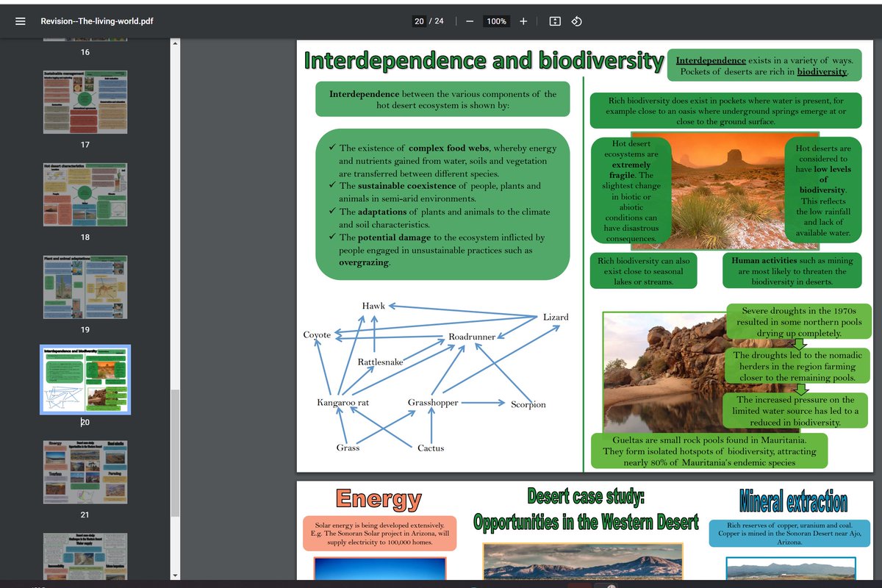
Task: Edit the current page number field
Action: [419, 21]
